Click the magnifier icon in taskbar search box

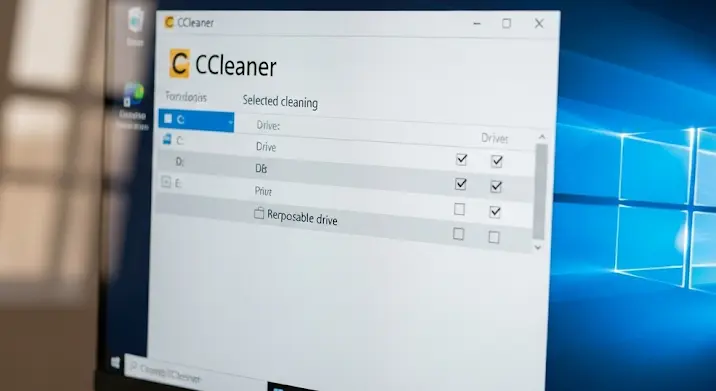pyautogui.click(x=133, y=365)
